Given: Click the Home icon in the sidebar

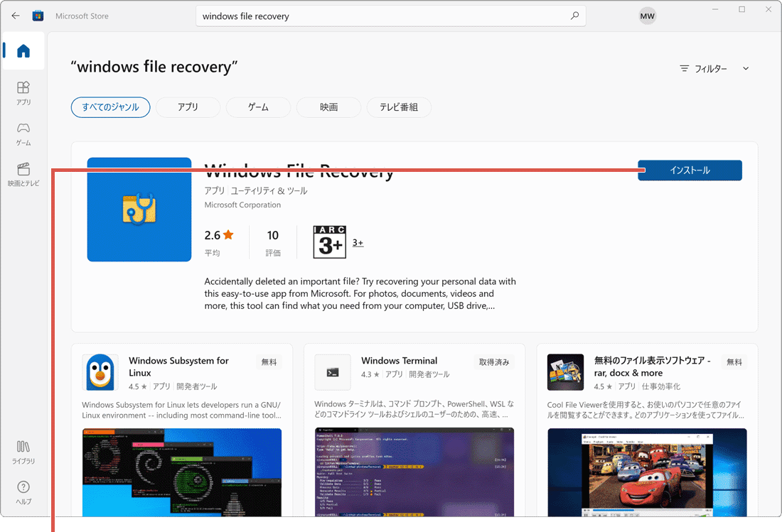Looking at the screenshot, I should [23, 50].
